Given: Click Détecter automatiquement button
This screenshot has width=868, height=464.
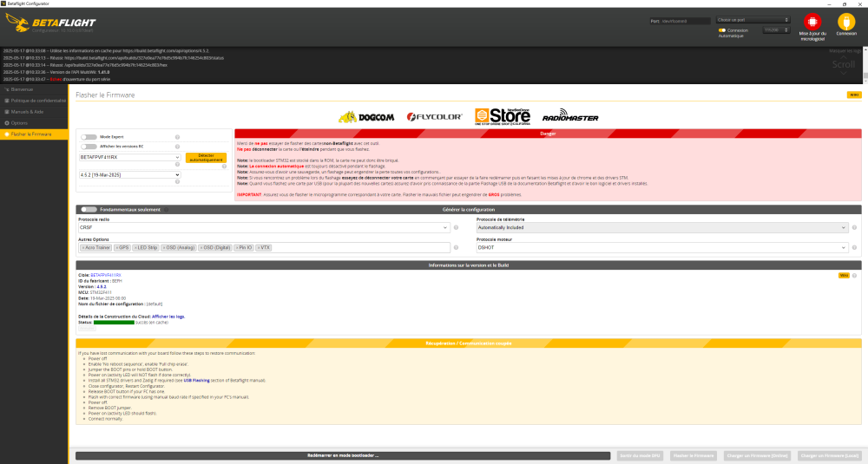Looking at the screenshot, I should [x=206, y=158].
